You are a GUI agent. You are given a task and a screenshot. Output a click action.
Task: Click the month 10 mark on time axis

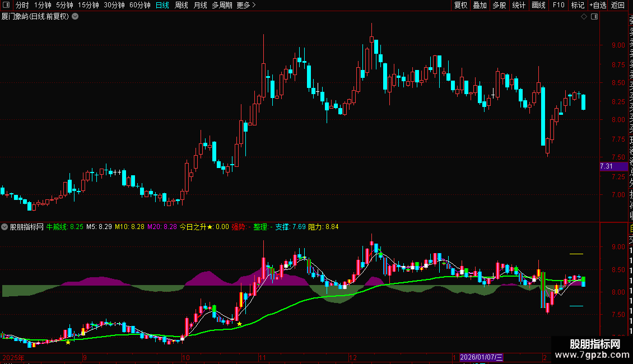186,357
